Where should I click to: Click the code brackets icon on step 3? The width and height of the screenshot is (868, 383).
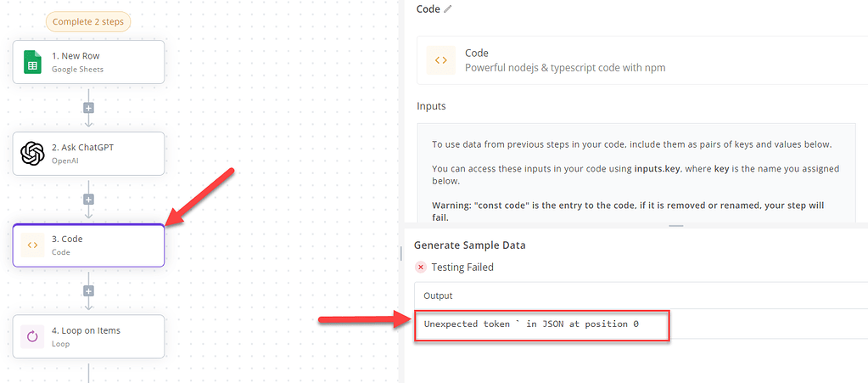pyautogui.click(x=32, y=245)
